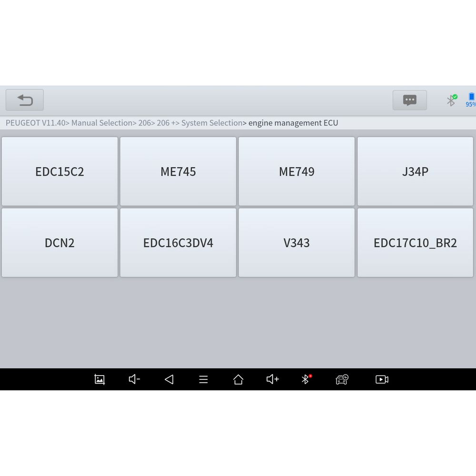The height and width of the screenshot is (476, 476).
Task: Tap the back arrow button
Action: [25, 100]
